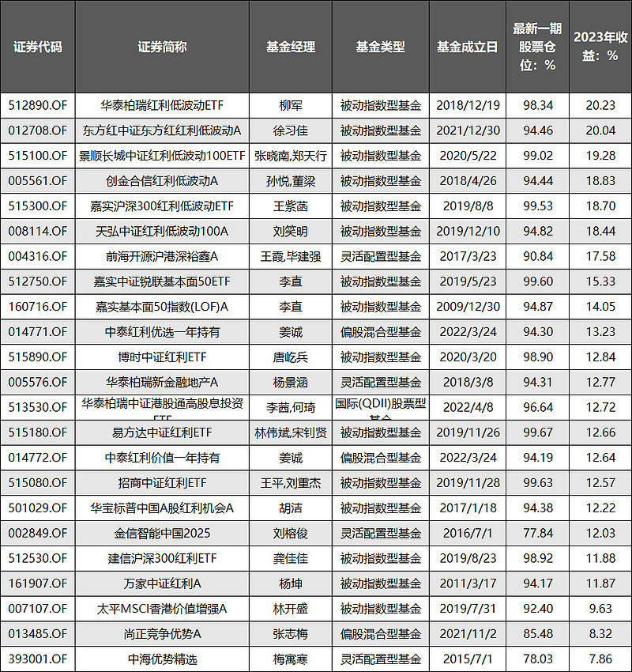Select managers 李茜,何琦
Screen dimensions: 632x672
point(291,408)
